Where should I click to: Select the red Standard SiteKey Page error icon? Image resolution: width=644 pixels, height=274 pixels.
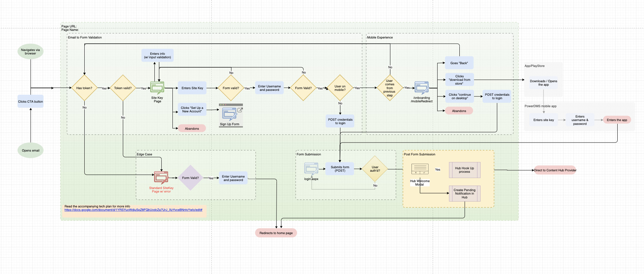161,178
